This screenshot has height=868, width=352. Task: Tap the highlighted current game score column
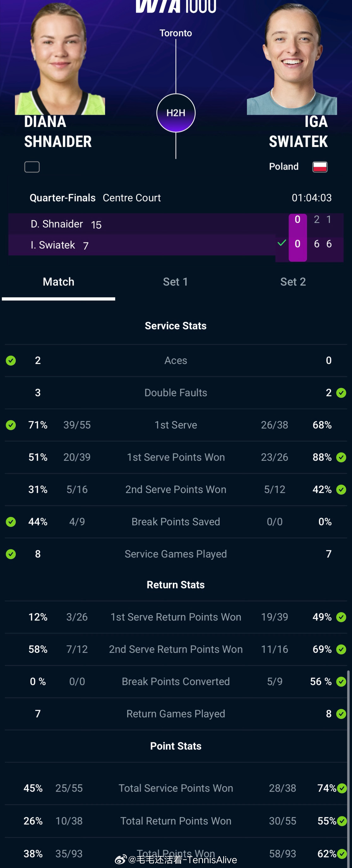[298, 238]
